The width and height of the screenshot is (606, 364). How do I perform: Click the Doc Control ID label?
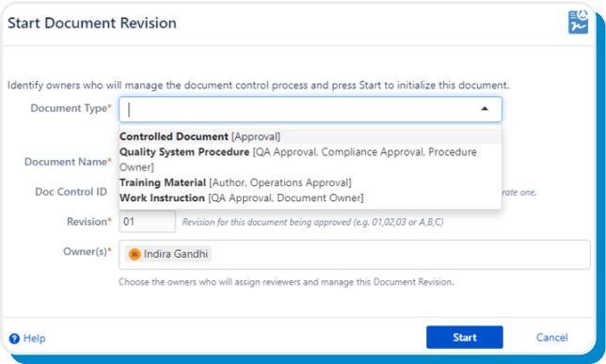72,192
